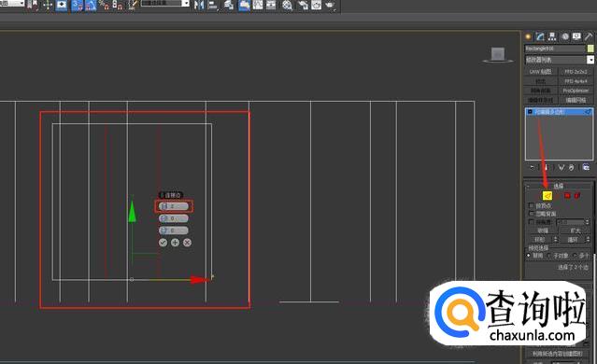Viewport: 597px width, 364px height.
Task: Cancel the connect edges caddy
Action: point(187,243)
